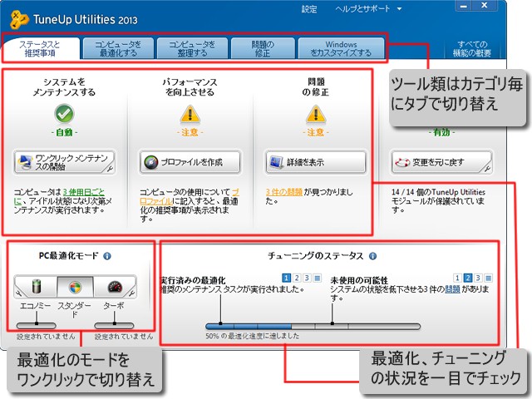Click 変更を元に戻す button
Image resolution: width=532 pixels, height=399 pixels.
441,162
